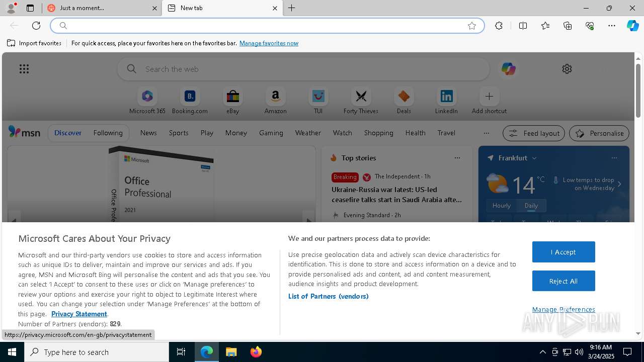Open the Copilot sidebar icon
Screen dimensions: 644x362
632,26
